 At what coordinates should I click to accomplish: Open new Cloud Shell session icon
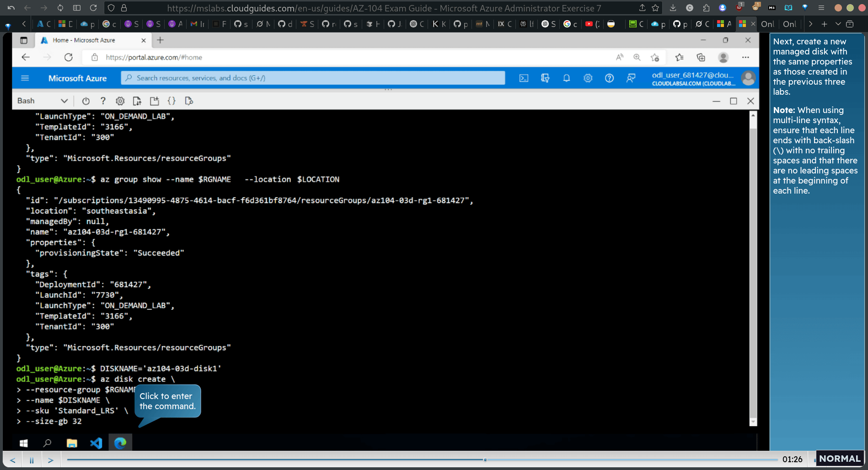click(155, 101)
